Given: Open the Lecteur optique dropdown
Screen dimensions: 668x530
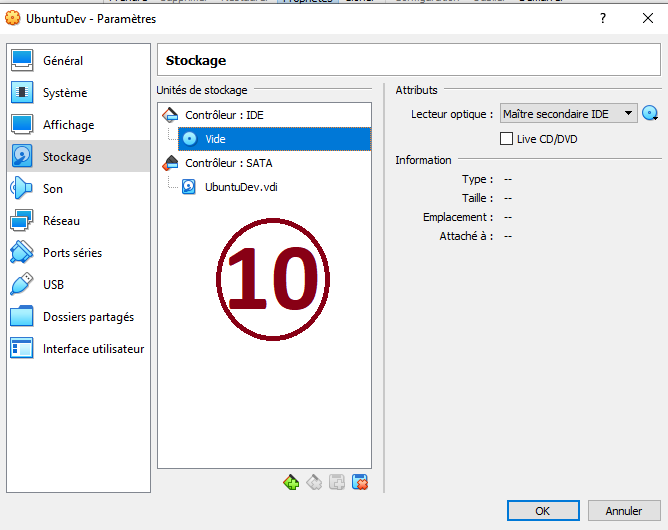Looking at the screenshot, I should tap(568, 114).
